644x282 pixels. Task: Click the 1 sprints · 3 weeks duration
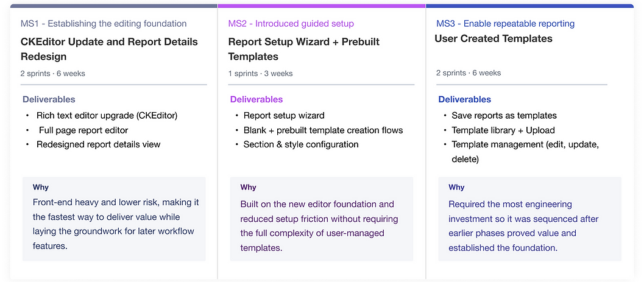[260, 74]
